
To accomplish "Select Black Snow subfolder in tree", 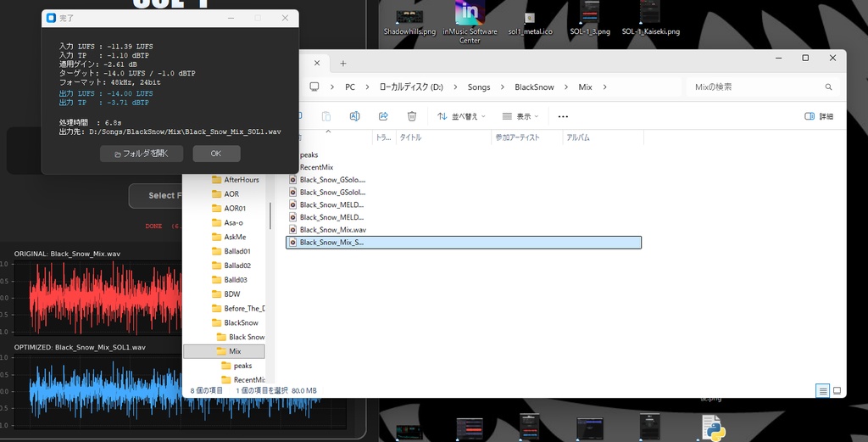I will click(x=241, y=337).
